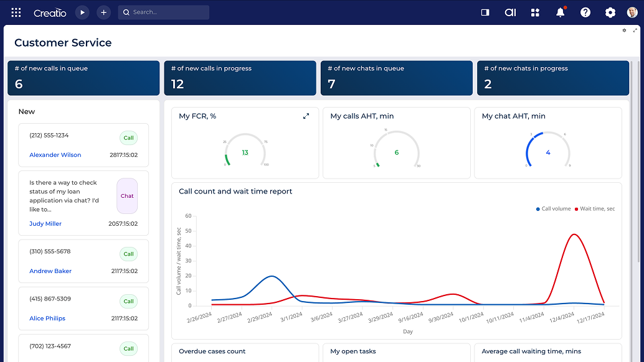Open the help icon in the top bar
This screenshot has width=644, height=362.
coord(585,12)
